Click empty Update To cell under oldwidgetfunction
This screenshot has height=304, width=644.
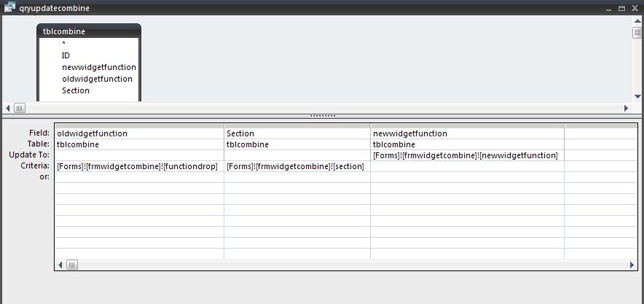tap(139, 156)
